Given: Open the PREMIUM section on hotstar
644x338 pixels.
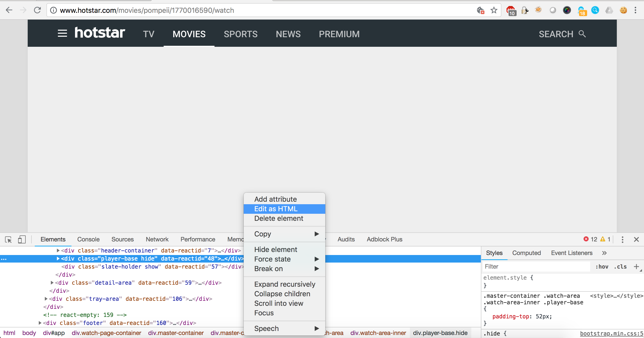Looking at the screenshot, I should click(x=339, y=34).
